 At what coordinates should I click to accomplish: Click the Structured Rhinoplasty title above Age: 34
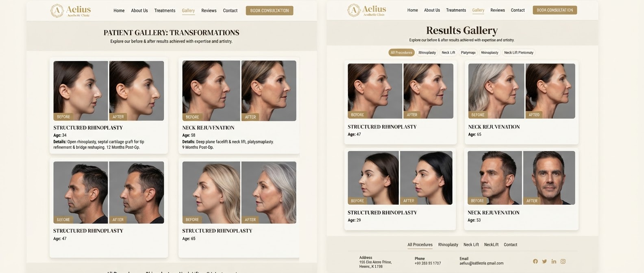tap(88, 128)
